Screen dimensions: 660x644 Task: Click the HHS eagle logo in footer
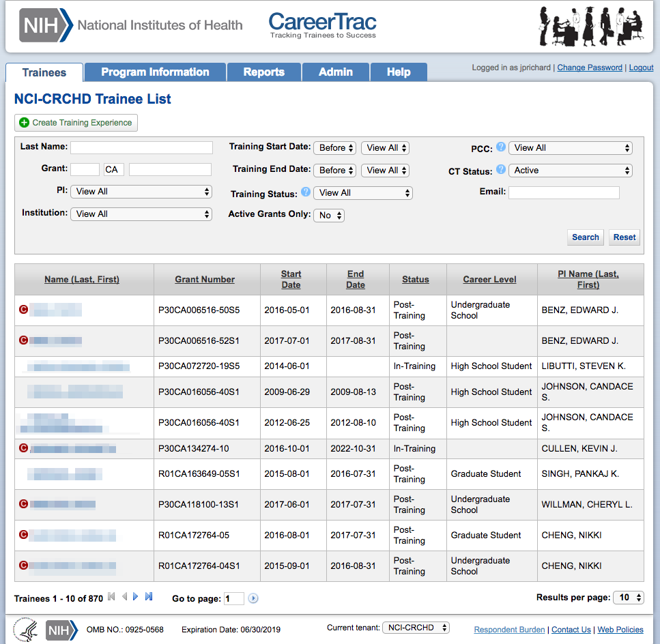[26, 630]
